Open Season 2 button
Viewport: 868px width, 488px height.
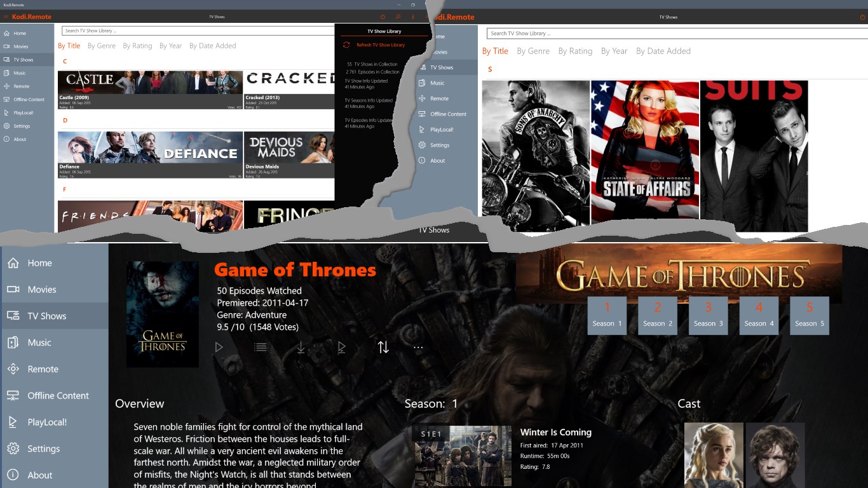(658, 316)
